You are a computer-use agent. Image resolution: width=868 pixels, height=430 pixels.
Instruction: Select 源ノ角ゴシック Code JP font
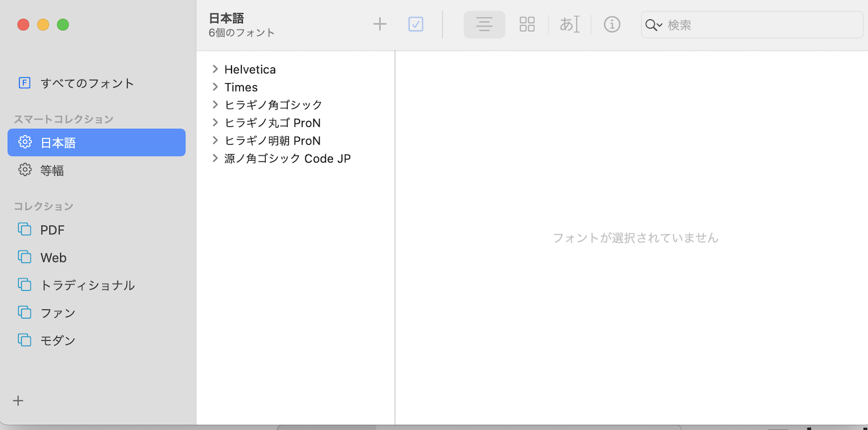[x=288, y=158]
